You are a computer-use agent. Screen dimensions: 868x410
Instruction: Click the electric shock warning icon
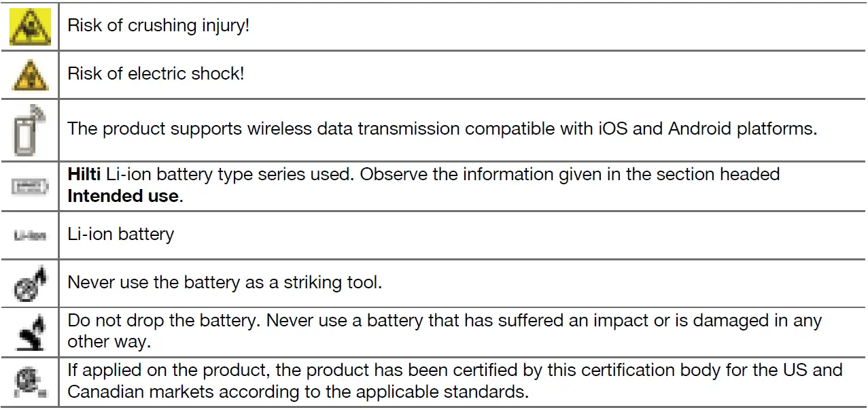tap(30, 74)
